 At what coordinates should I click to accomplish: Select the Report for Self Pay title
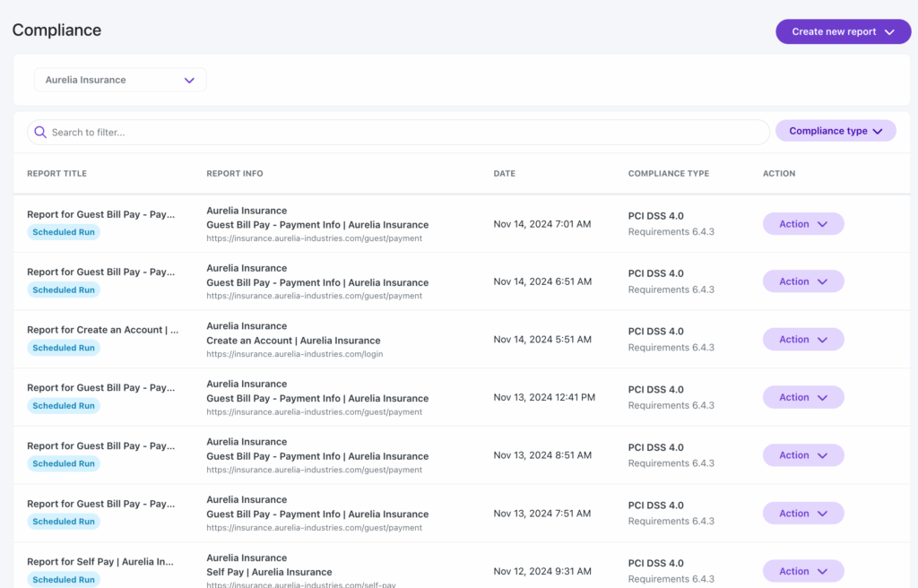pos(100,562)
